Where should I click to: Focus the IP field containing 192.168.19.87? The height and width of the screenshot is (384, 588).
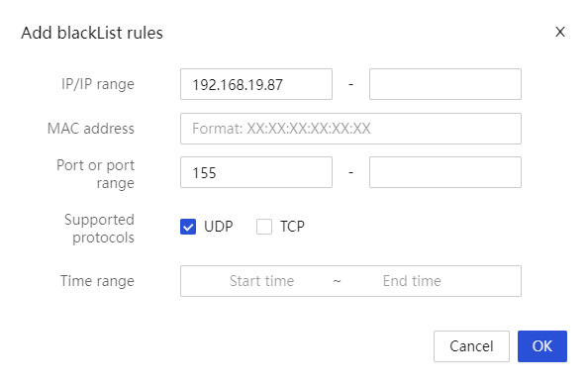click(x=256, y=84)
